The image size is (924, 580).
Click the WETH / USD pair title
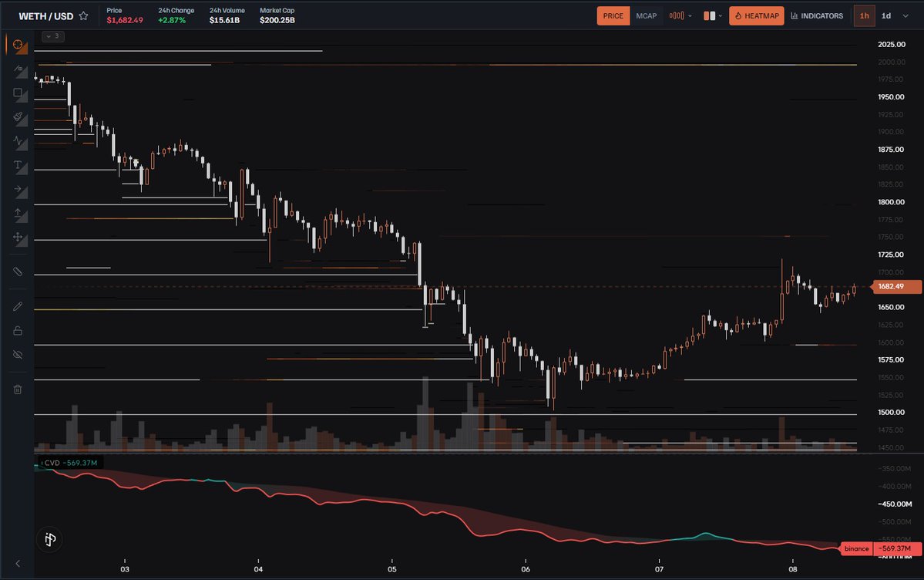click(46, 16)
